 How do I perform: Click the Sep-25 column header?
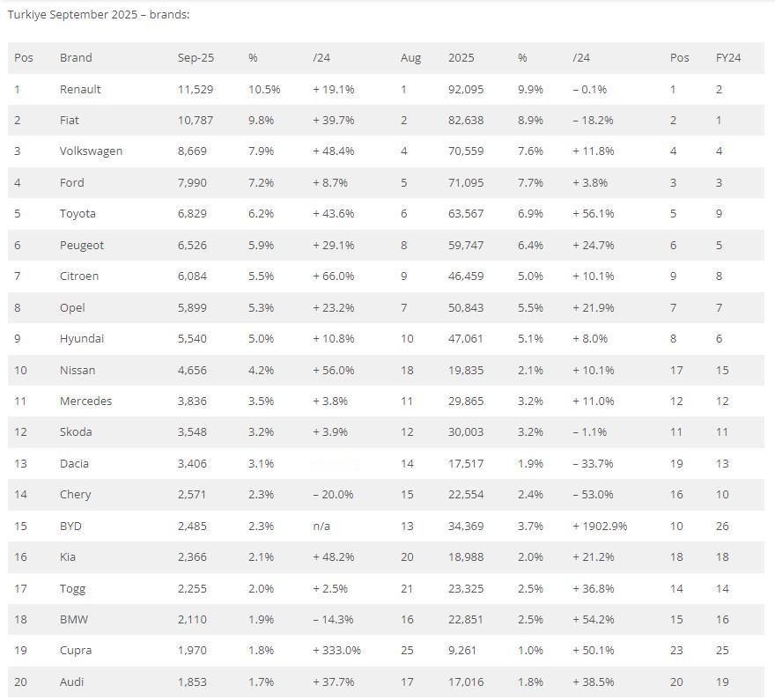[x=196, y=58]
